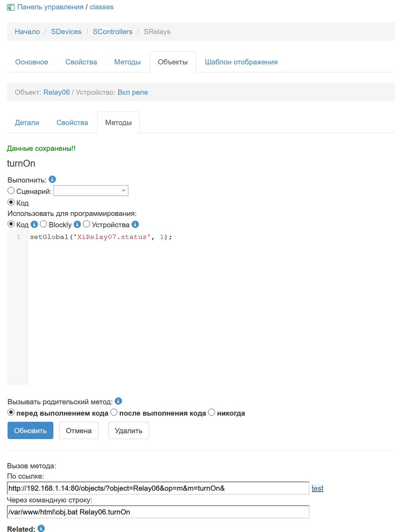The image size is (395, 532).
Task: Click the turnOn method heading
Action: coord(21,163)
